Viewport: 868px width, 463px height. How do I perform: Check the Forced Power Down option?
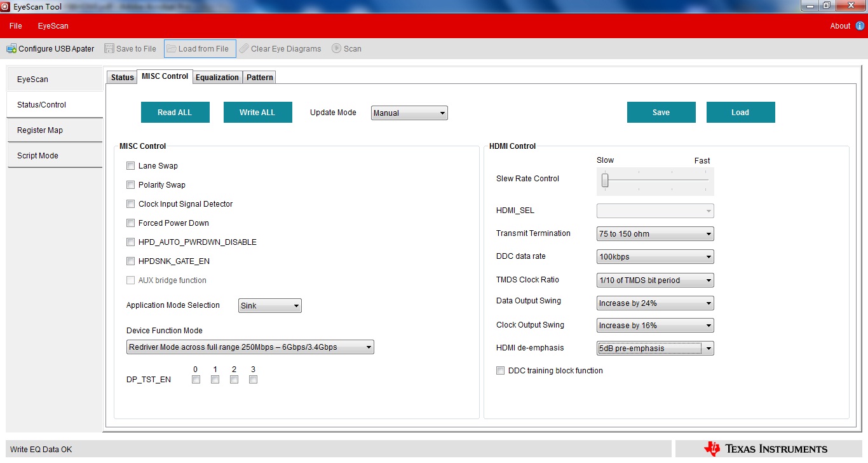click(x=130, y=223)
